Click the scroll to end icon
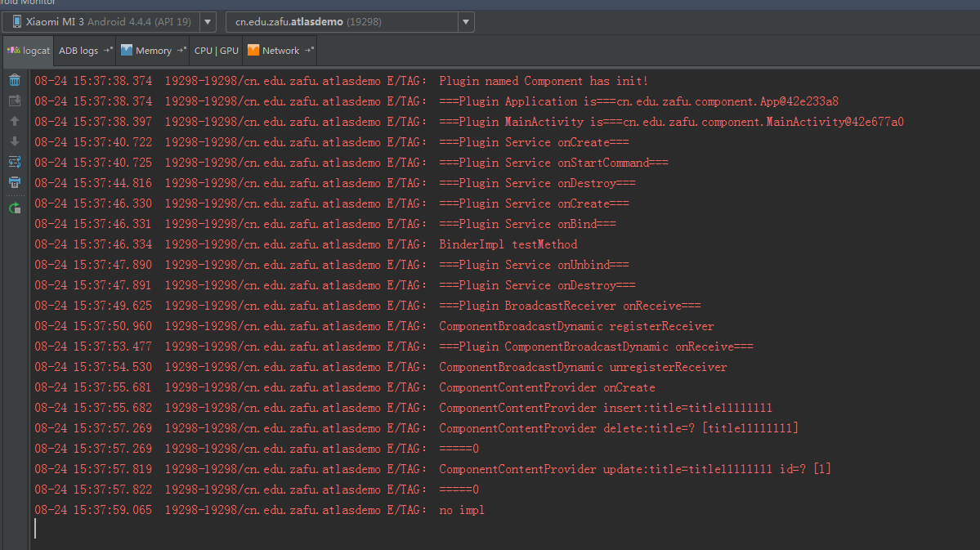The width and height of the screenshot is (980, 550). coord(15,101)
